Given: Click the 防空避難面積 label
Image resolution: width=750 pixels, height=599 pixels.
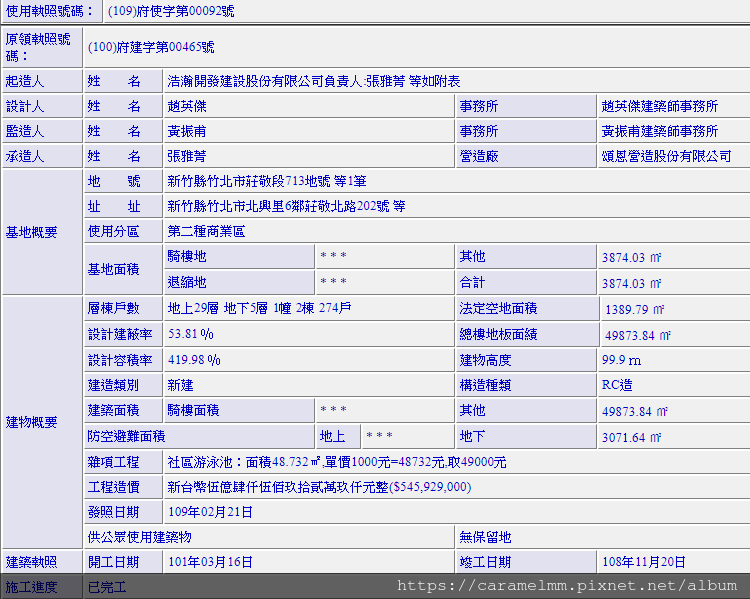Looking at the screenshot, I should point(126,436).
